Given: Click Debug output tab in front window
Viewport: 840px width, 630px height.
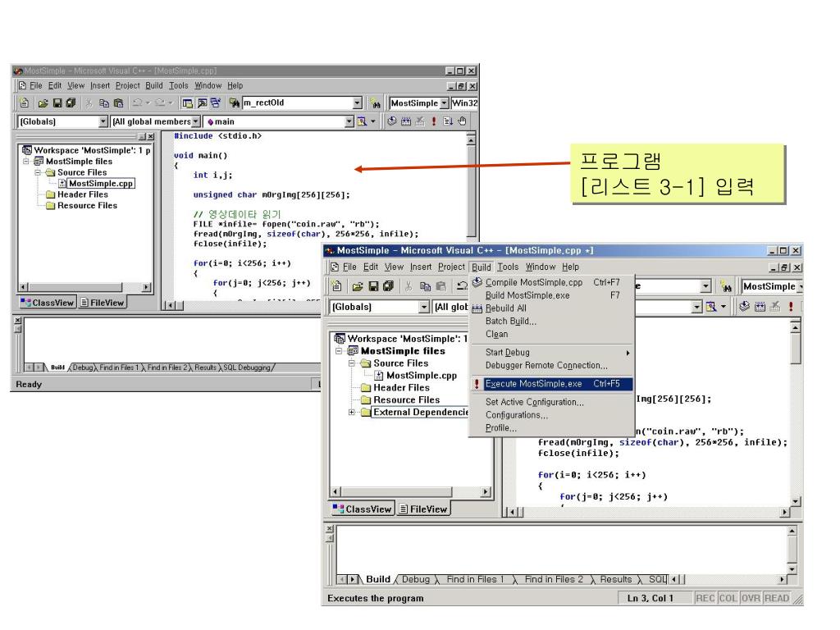Looking at the screenshot, I should click(416, 579).
